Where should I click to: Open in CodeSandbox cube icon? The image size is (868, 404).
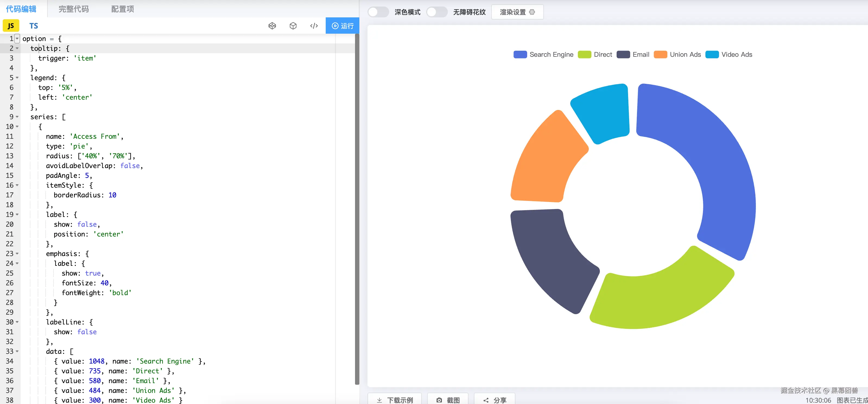click(293, 26)
